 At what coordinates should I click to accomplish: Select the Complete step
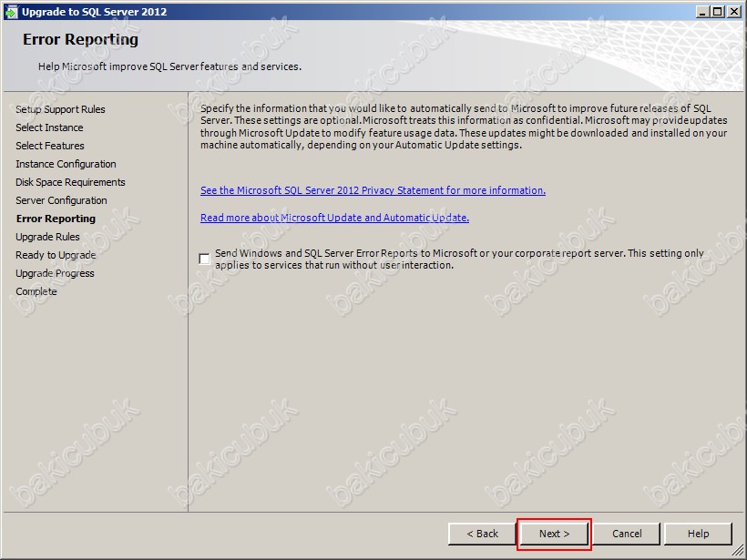point(36,291)
